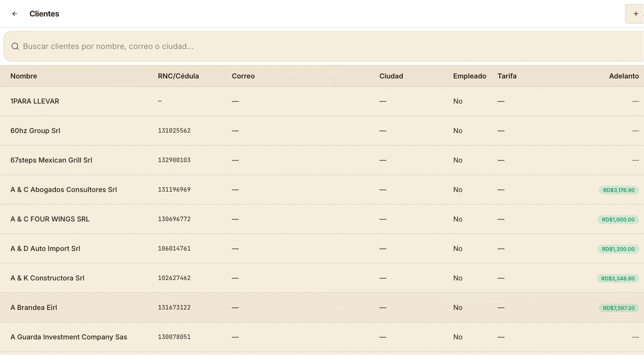Open client A & C FOUR WINGS SRL
The height and width of the screenshot is (355, 644).
pos(50,219)
